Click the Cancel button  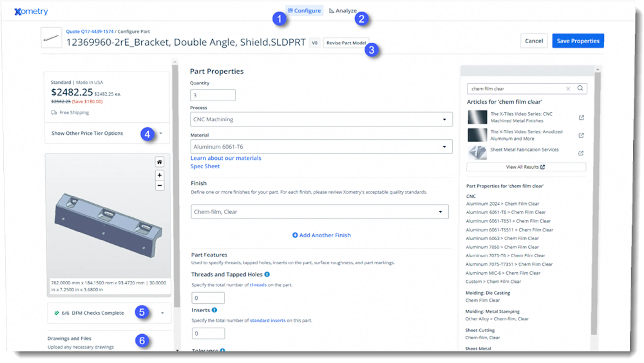point(534,41)
